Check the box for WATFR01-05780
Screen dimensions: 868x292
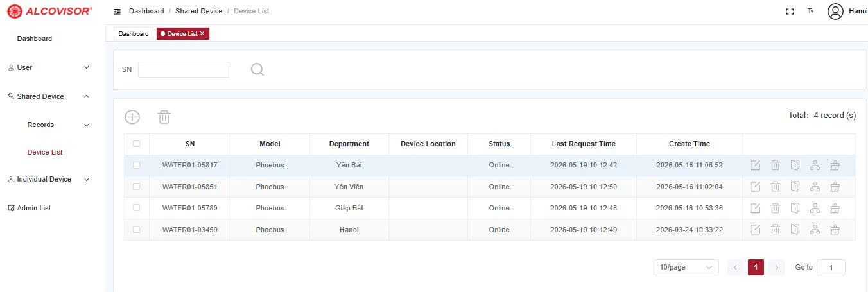pos(136,208)
